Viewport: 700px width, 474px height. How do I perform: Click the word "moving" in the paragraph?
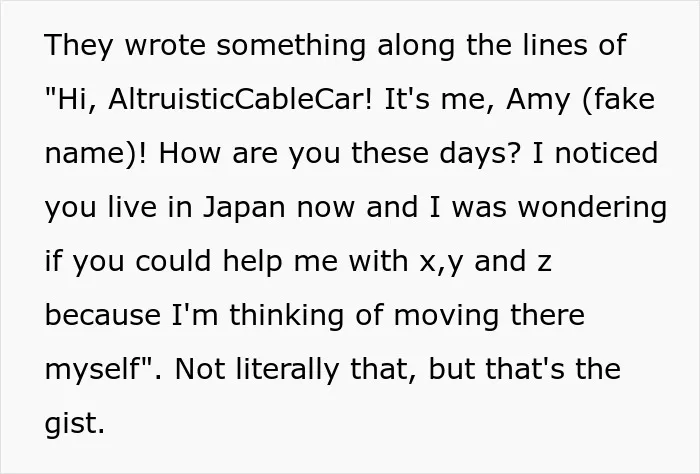point(446,317)
